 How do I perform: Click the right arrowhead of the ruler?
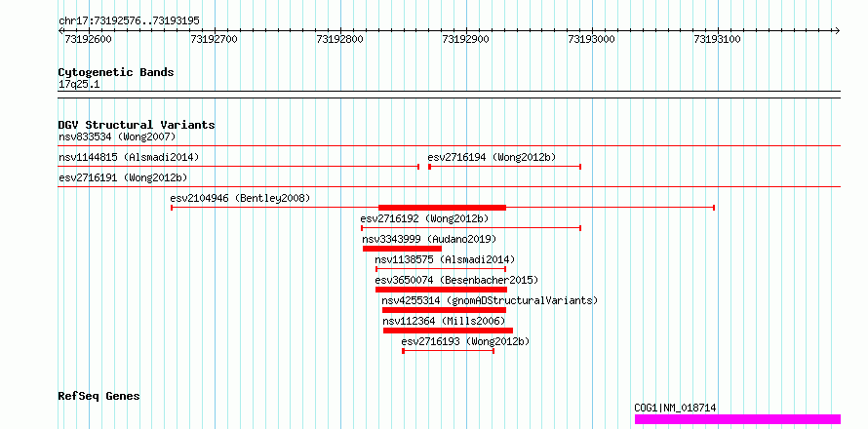(x=837, y=30)
